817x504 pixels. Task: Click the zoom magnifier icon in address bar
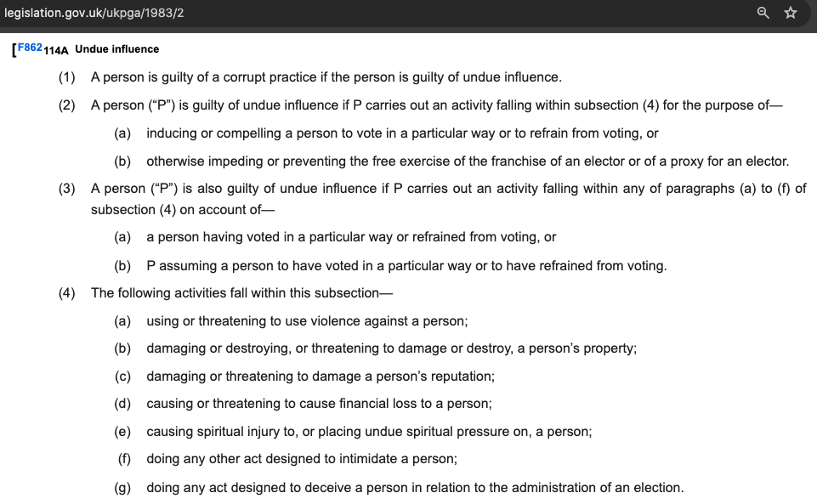[763, 12]
